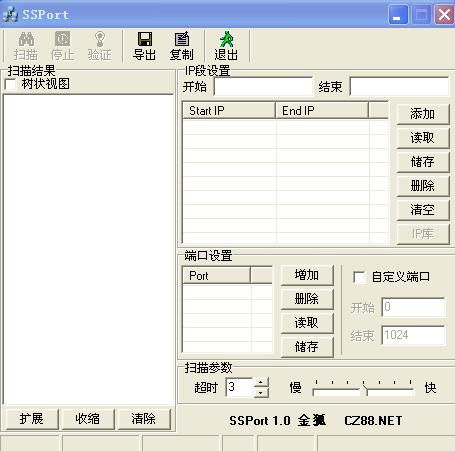
Task: Click the 导出 floppy disk export icon
Action: coord(145,39)
